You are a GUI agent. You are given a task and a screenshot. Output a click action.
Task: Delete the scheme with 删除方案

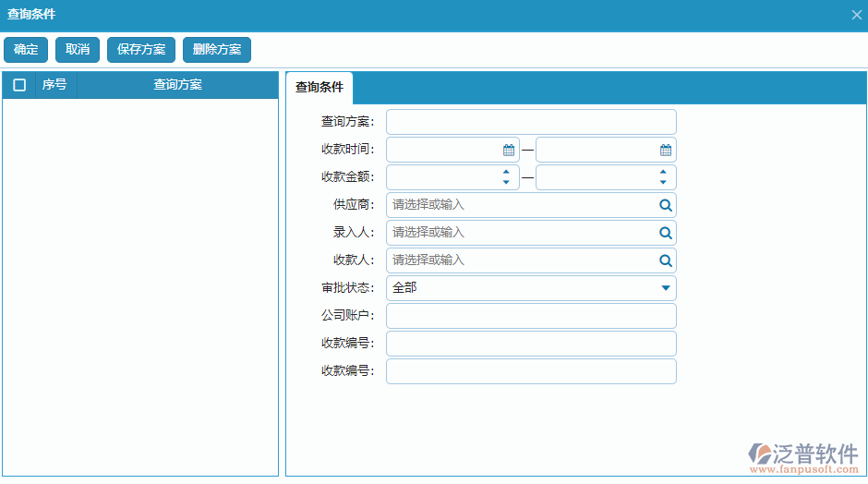tap(217, 50)
